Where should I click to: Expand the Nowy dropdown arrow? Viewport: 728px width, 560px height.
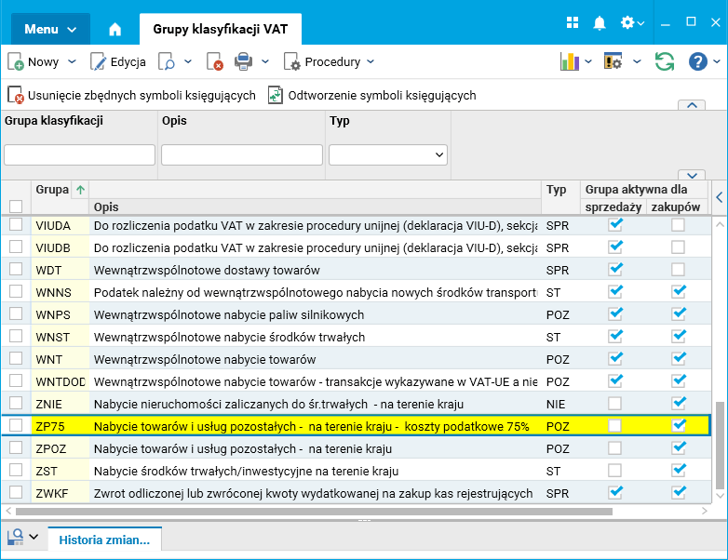coord(72,62)
